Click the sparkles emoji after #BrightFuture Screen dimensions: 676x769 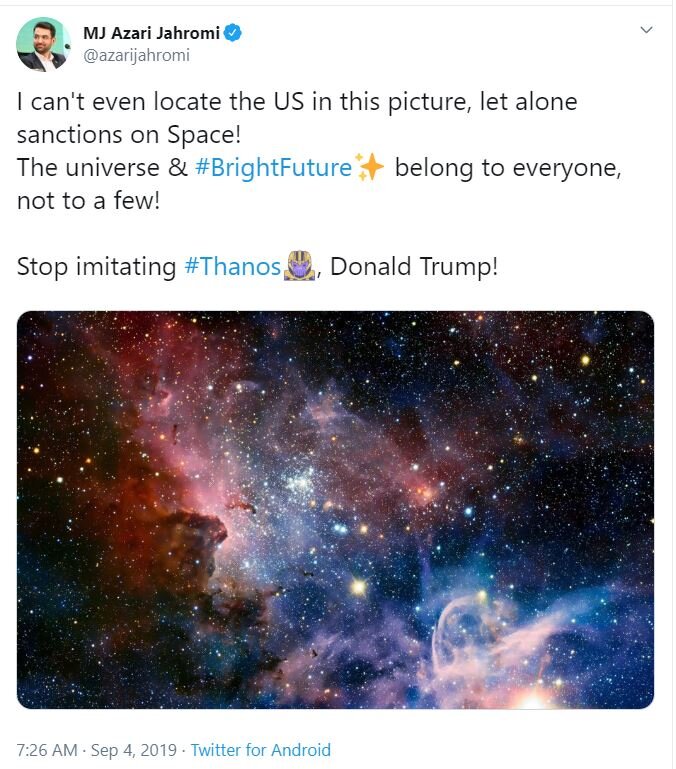(369, 167)
